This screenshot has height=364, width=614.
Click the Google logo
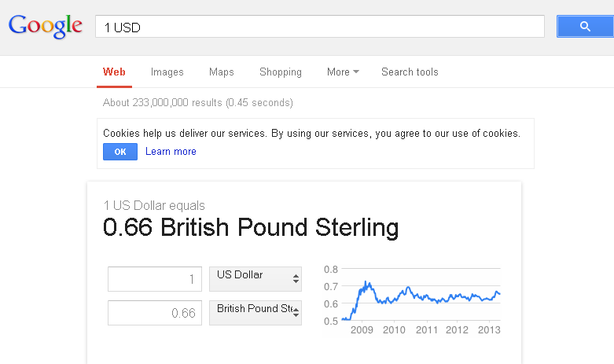[x=46, y=26]
